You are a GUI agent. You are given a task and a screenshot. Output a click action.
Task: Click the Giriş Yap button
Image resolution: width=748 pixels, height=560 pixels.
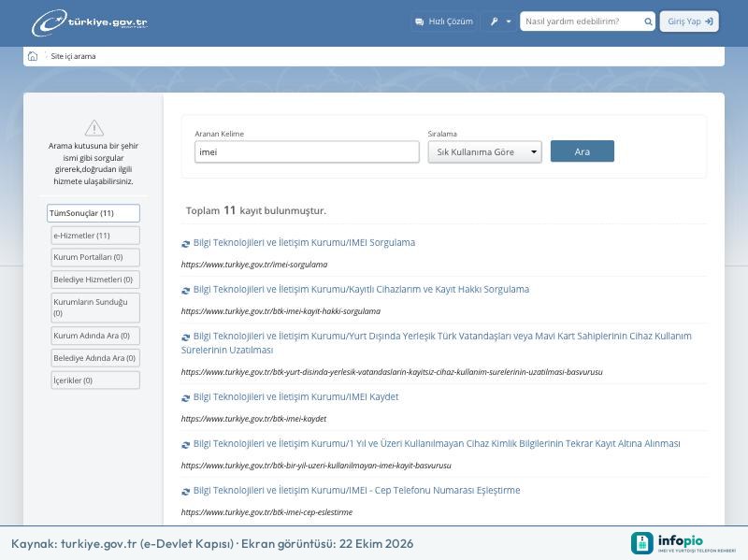click(689, 22)
